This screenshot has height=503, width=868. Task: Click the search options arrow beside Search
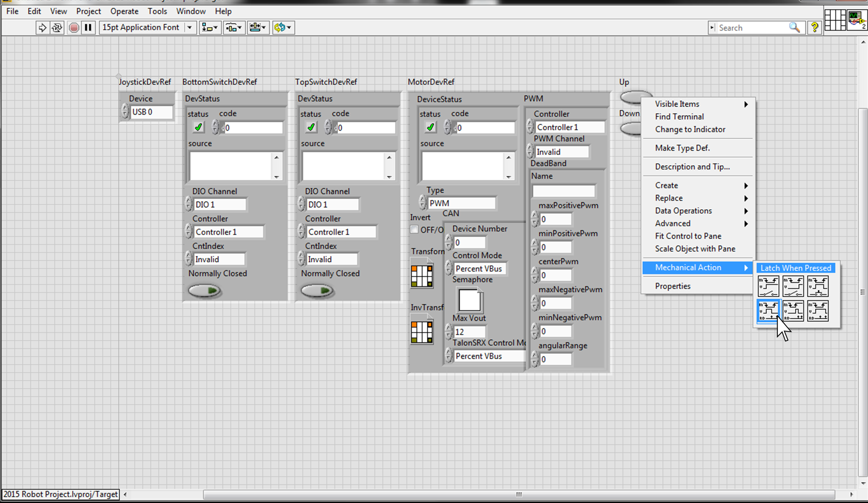712,28
